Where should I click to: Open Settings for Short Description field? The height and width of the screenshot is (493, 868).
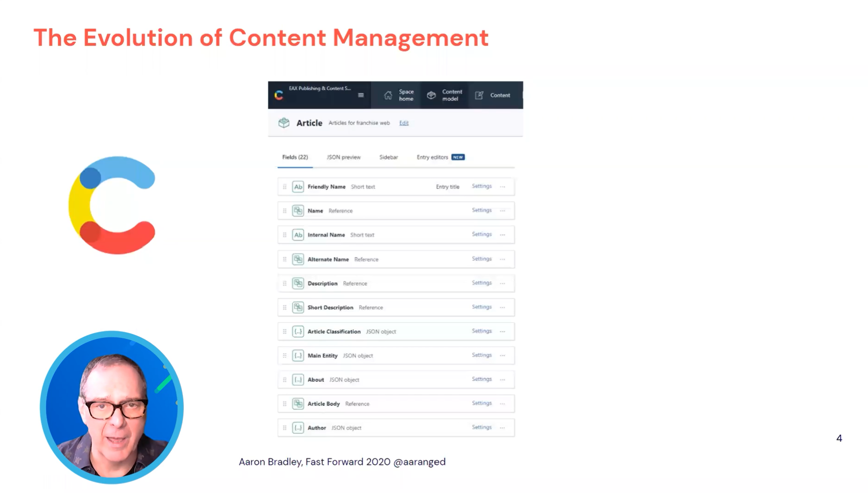click(x=482, y=307)
